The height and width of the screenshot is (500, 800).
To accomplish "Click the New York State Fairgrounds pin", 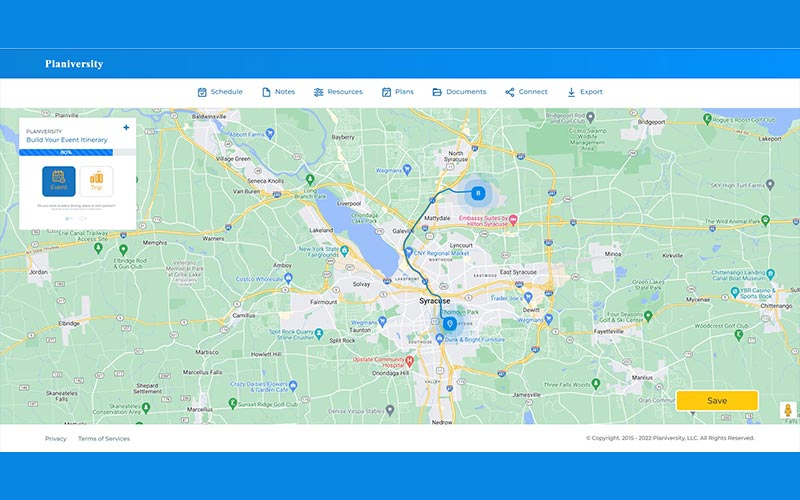I will (344, 251).
